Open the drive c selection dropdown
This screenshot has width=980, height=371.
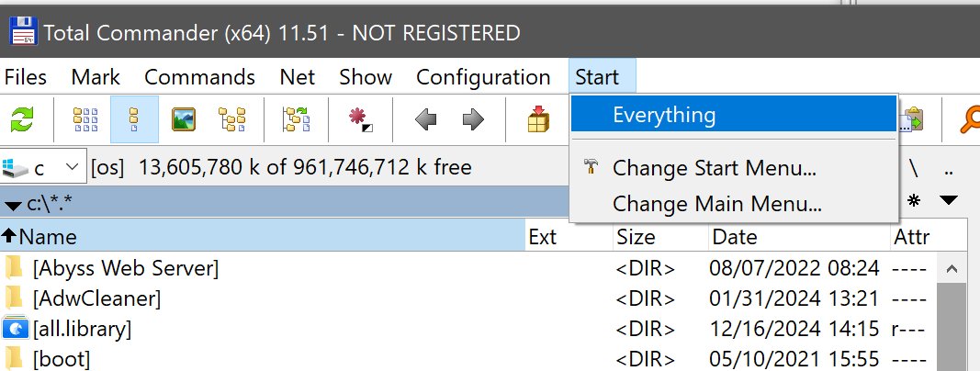44,167
